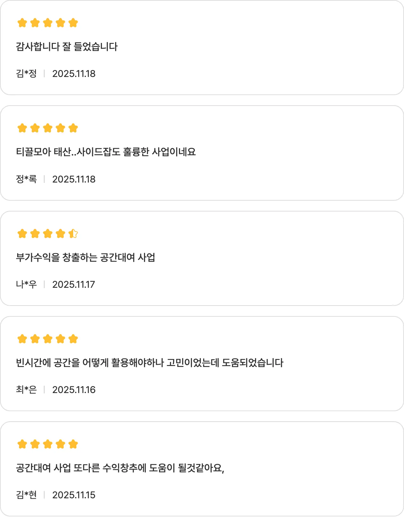Click the review starting with "빈시간에 공간을"
This screenshot has width=404, height=532.
coord(150,363)
